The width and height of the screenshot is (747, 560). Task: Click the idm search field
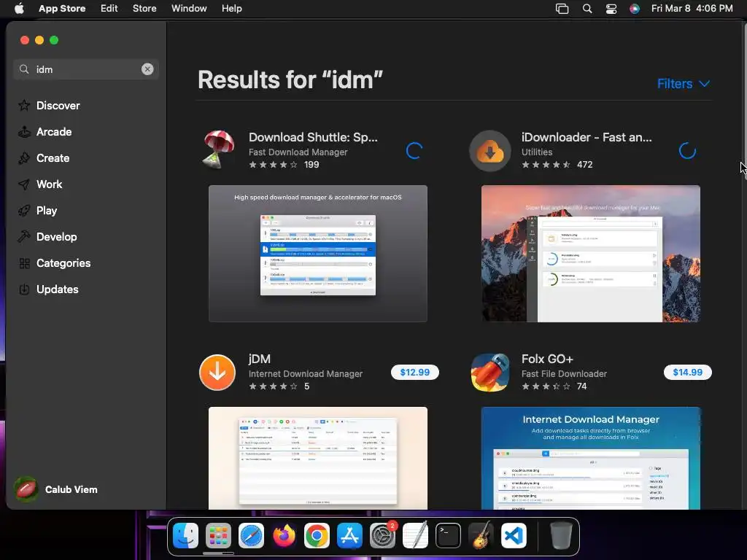tap(86, 69)
